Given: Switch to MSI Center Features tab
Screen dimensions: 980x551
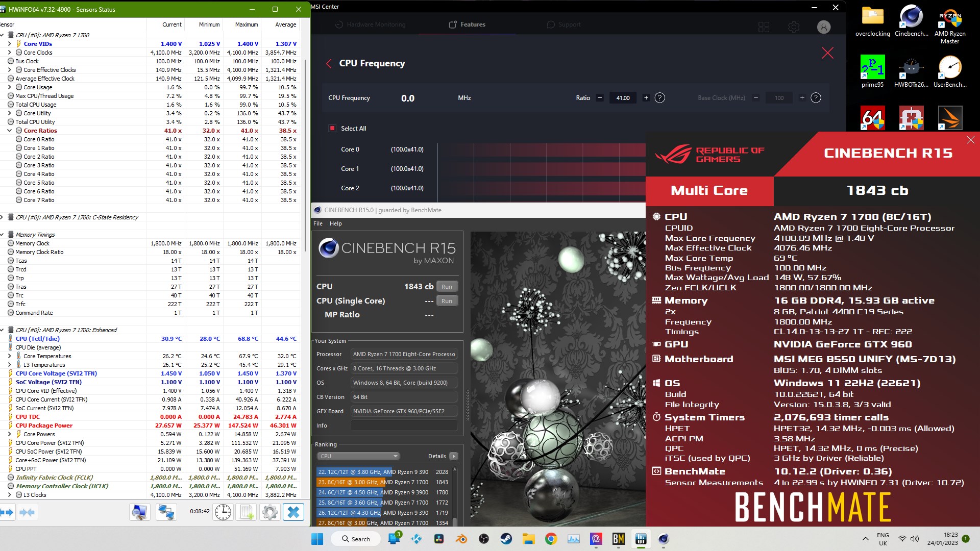Looking at the screenshot, I should coord(467,24).
